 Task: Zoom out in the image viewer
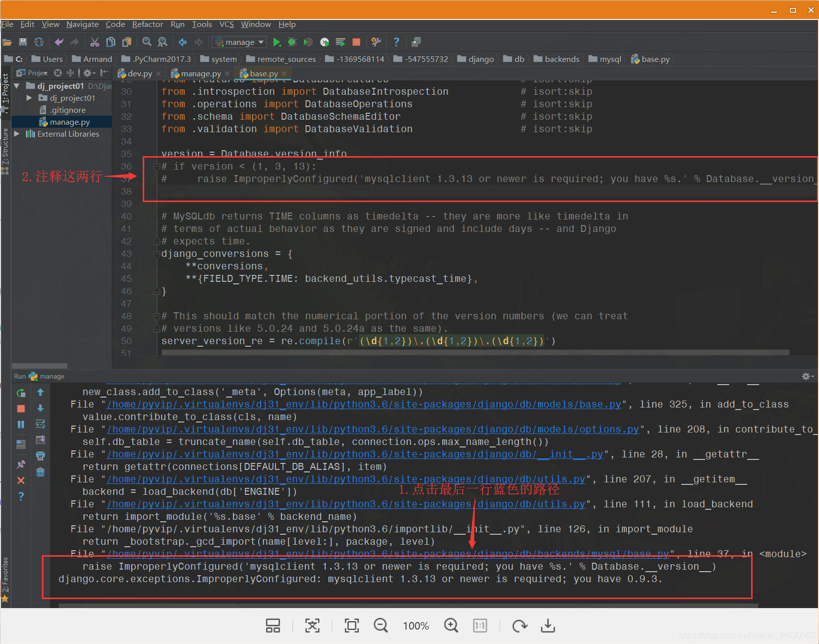[381, 625]
